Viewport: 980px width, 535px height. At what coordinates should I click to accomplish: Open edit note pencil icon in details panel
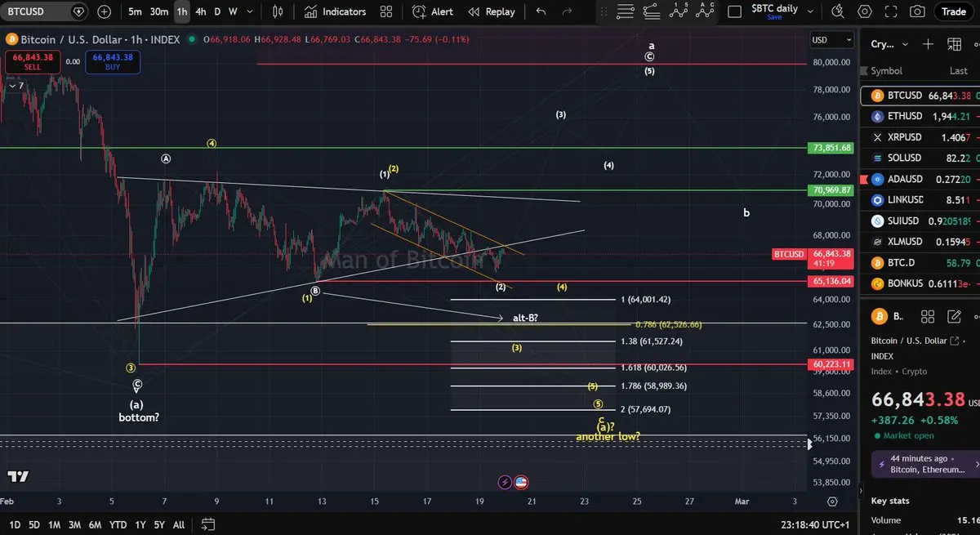pos(954,316)
